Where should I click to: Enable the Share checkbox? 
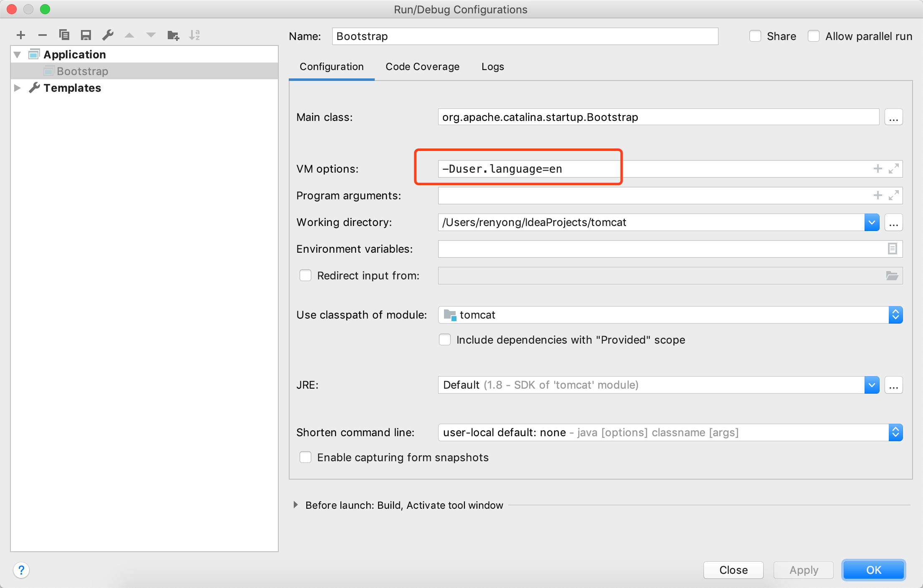click(x=755, y=36)
